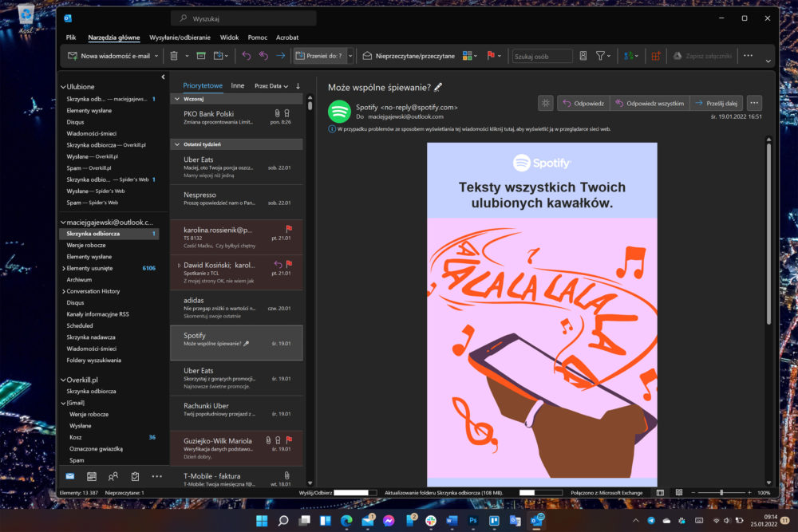The image size is (798, 532).
Task: Click the Forward arrow icon in the ribbon
Action: pos(280,56)
